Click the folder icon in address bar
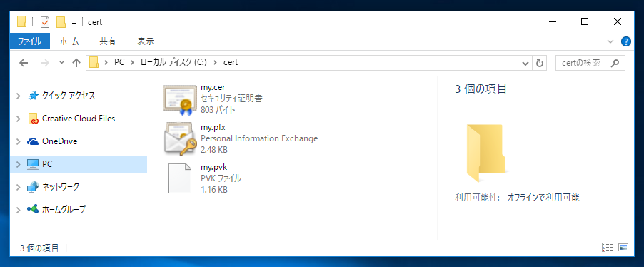 [x=94, y=63]
